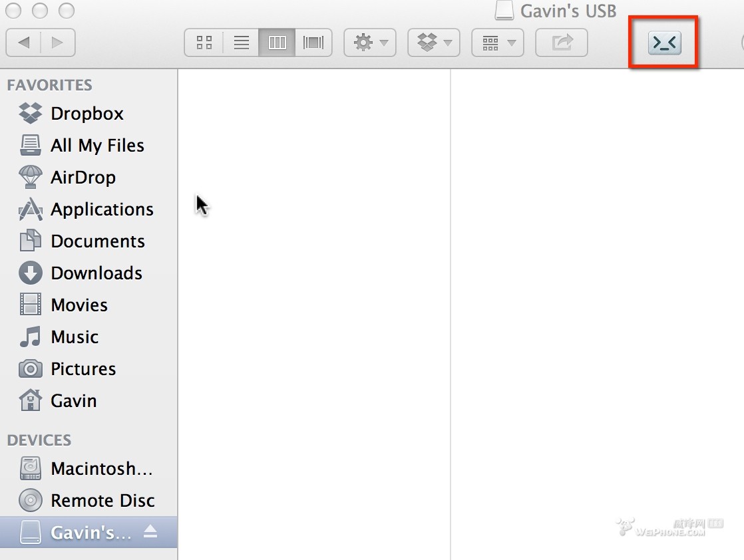Open the gear Action menu
The image size is (744, 560).
coord(370,43)
